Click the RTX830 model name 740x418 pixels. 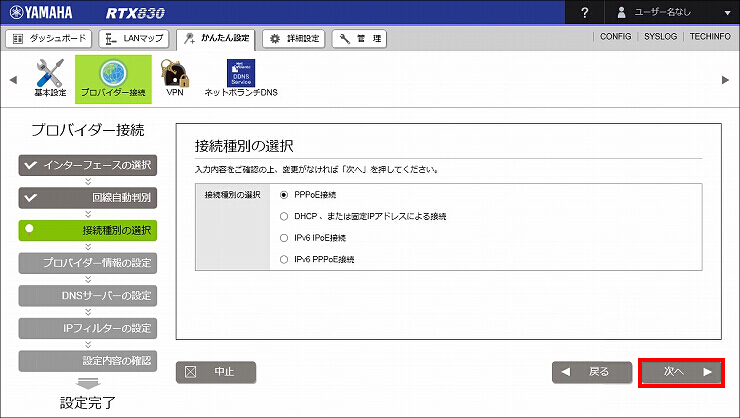[x=135, y=13]
